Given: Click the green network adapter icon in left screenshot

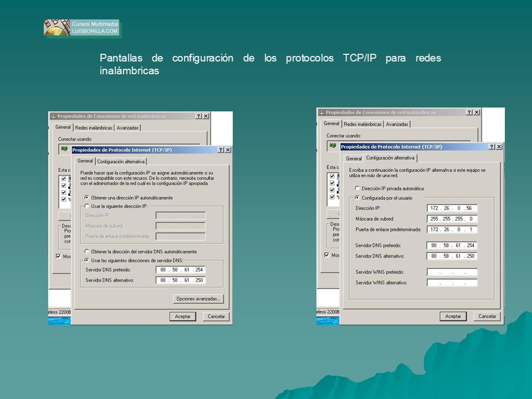Looking at the screenshot, I should 64,149.
